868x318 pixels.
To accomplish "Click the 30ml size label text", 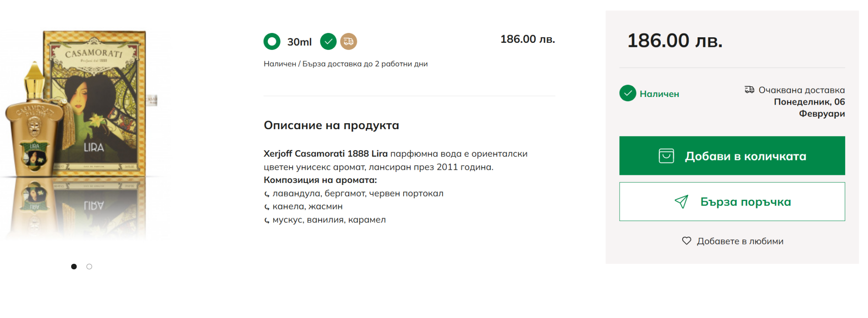I will 299,42.
